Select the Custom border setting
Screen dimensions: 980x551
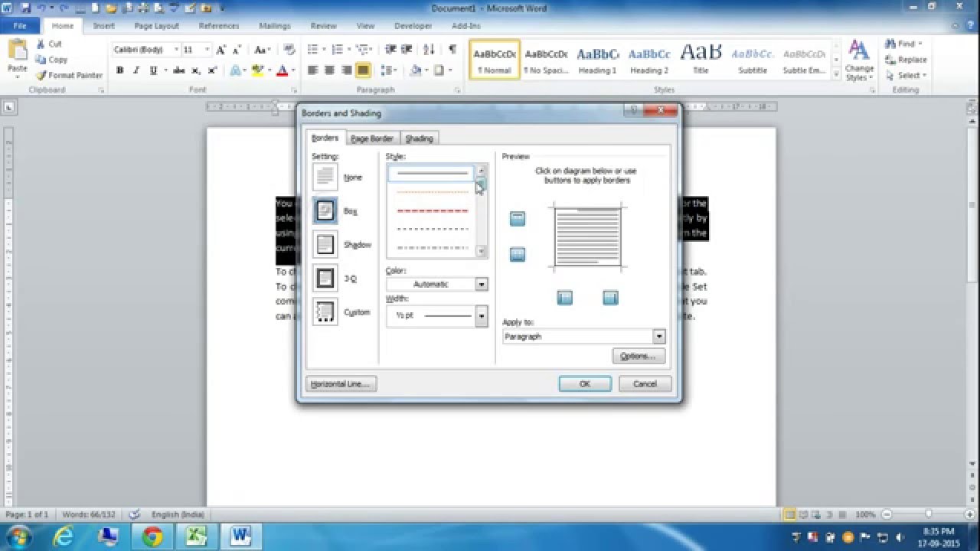pos(325,311)
